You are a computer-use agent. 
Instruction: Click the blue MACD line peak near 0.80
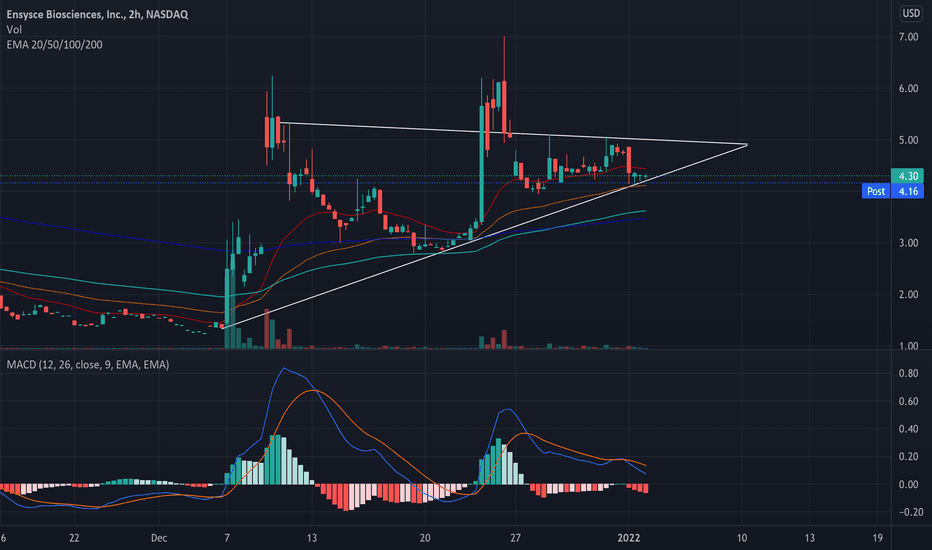[284, 369]
